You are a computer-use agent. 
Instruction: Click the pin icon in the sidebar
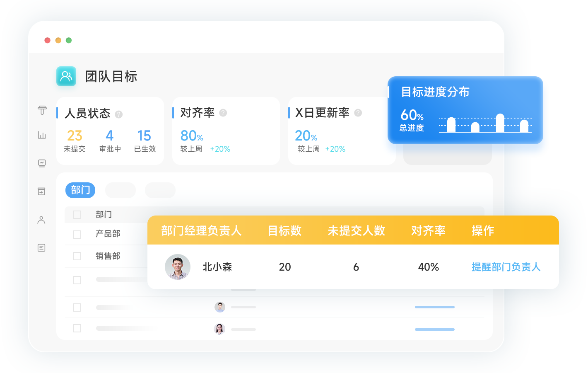42,110
